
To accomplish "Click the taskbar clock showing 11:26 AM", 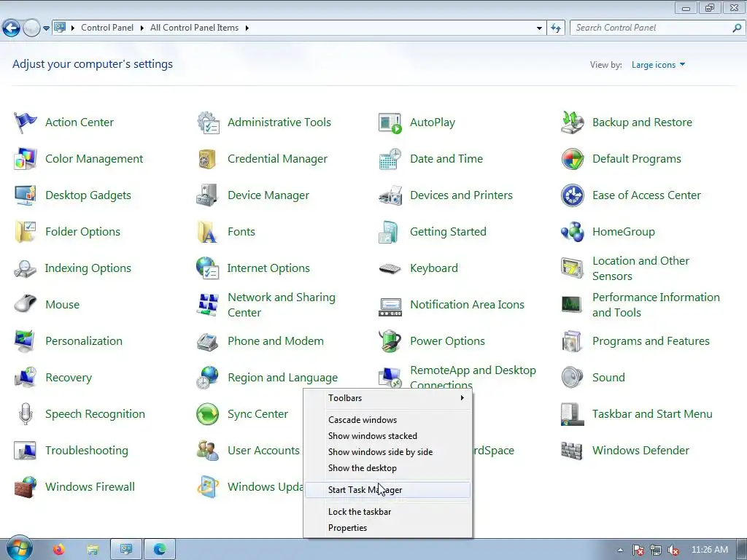I will (x=709, y=550).
